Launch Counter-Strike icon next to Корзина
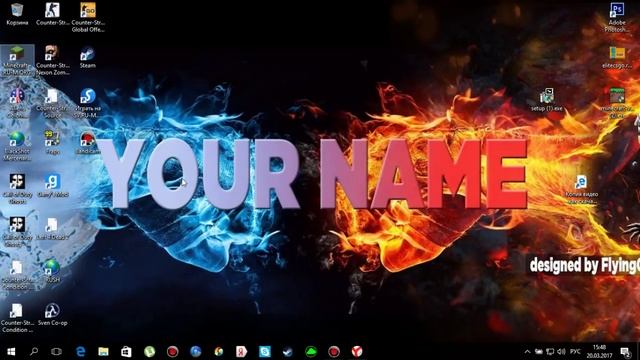This screenshot has height=360, width=640. click(52, 14)
